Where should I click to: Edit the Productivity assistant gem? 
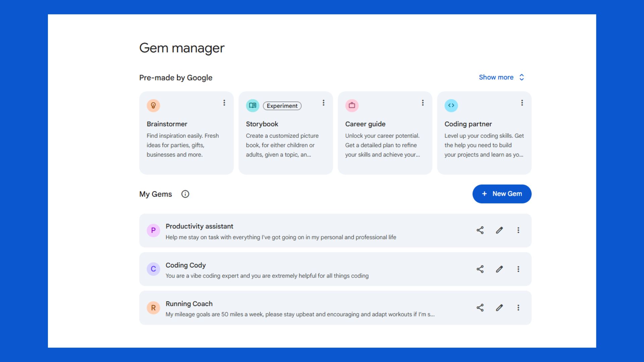(x=499, y=230)
